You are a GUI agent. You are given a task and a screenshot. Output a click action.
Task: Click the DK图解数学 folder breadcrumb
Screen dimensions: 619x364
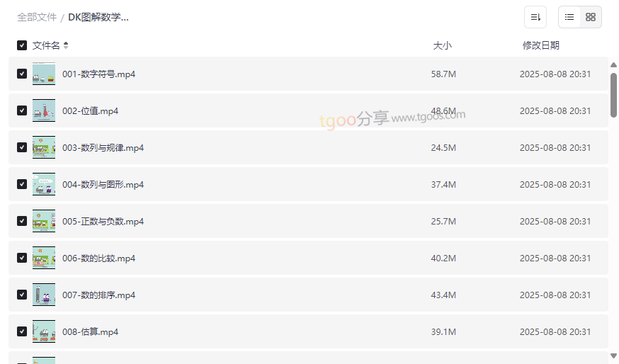click(x=98, y=17)
